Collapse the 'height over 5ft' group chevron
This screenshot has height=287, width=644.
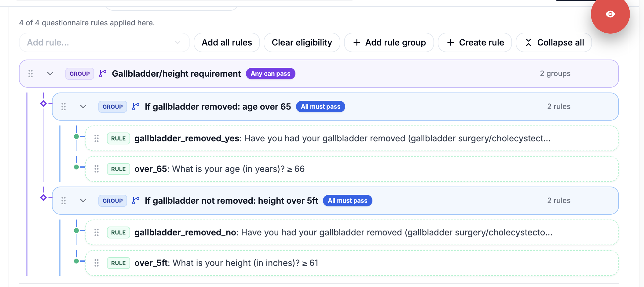point(83,201)
